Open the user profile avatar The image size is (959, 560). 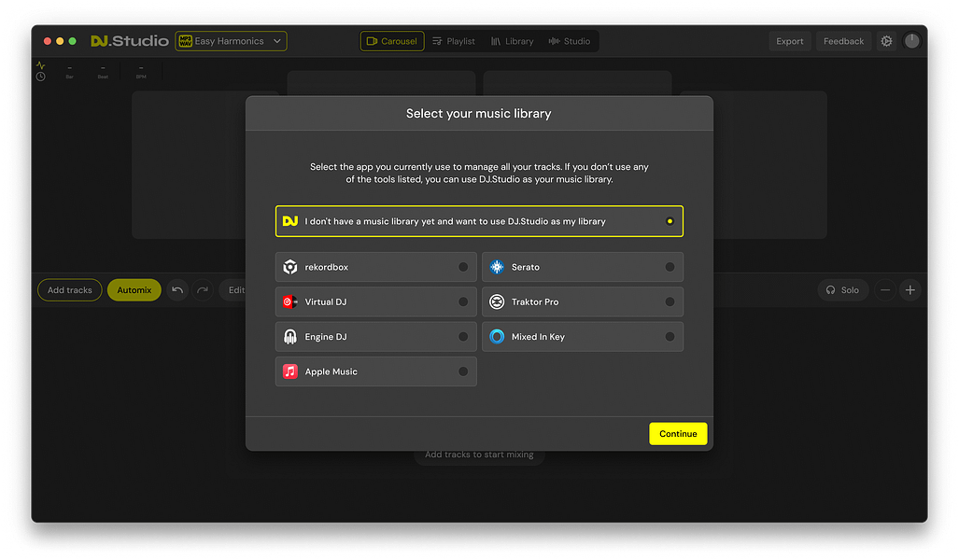click(x=911, y=41)
